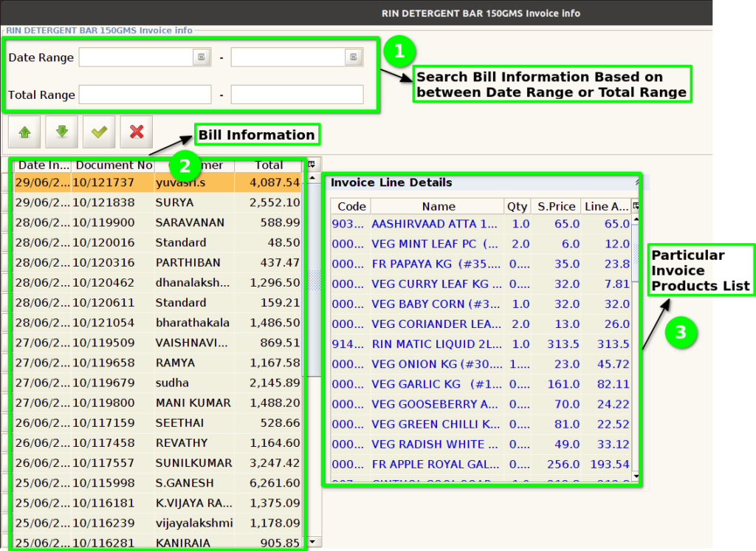
Task: Click invoice lines scrollbar up arrow
Action: pyautogui.click(x=636, y=219)
